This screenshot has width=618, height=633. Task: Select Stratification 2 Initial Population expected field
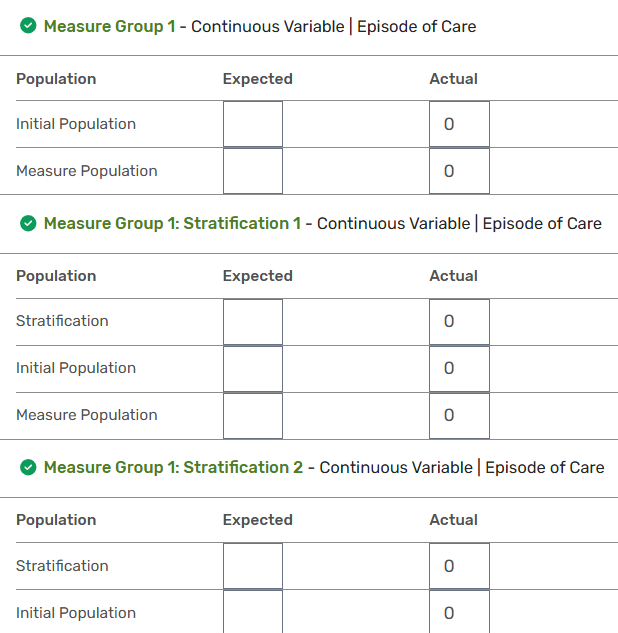coord(253,612)
